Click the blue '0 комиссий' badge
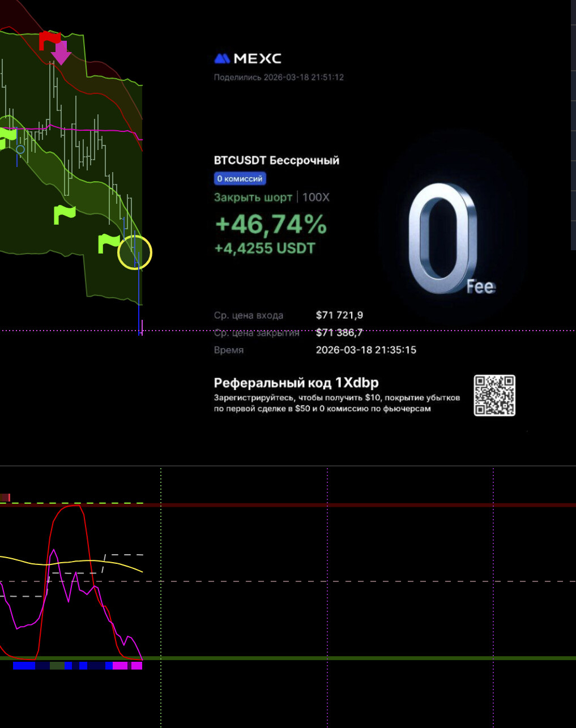 coord(240,179)
